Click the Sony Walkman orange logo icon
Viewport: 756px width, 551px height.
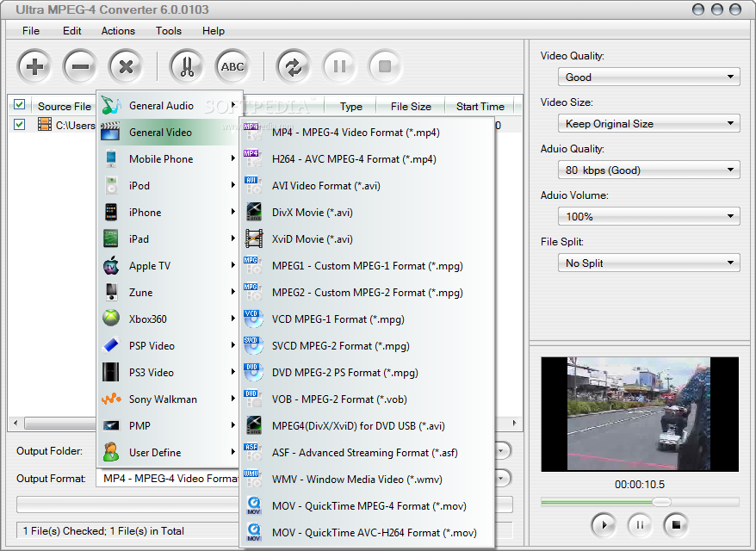click(111, 399)
